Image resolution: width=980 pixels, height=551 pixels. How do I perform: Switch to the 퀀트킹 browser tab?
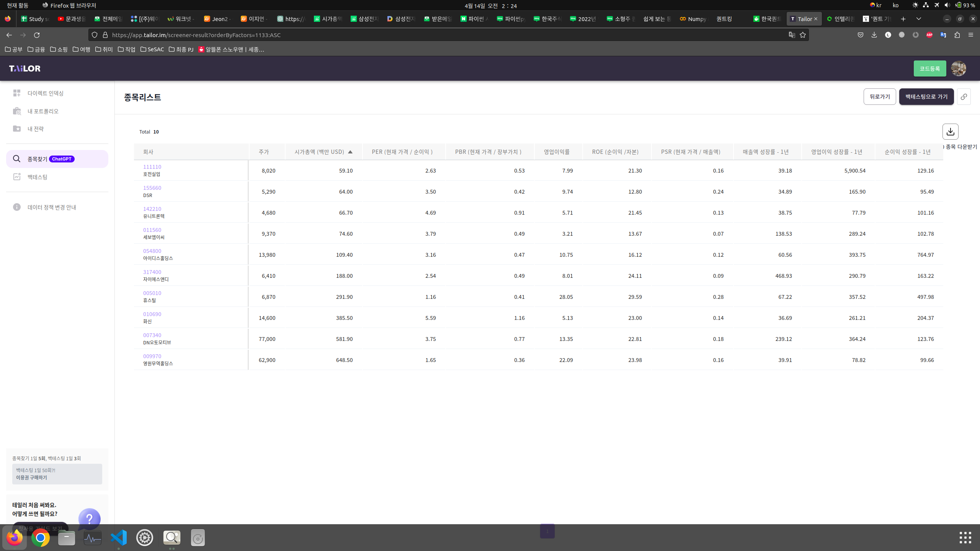click(x=724, y=19)
